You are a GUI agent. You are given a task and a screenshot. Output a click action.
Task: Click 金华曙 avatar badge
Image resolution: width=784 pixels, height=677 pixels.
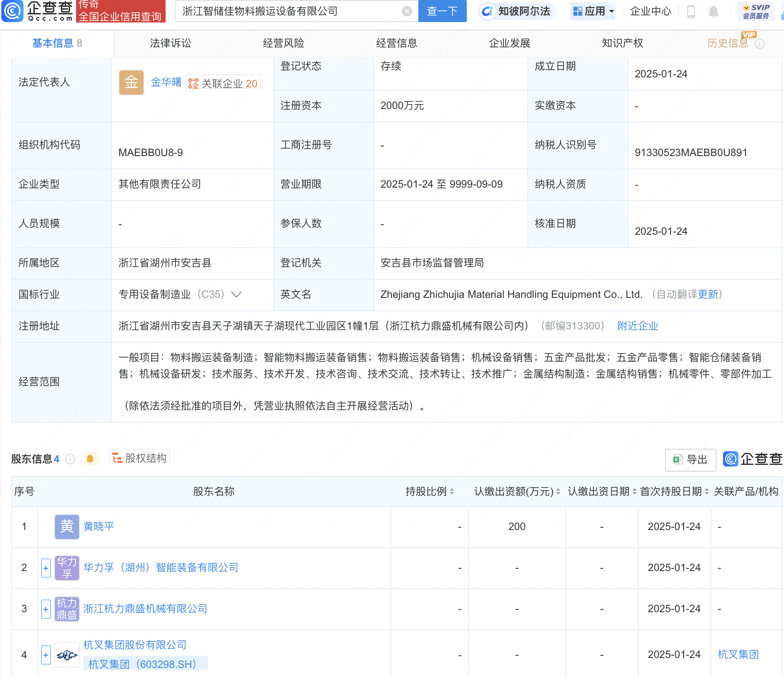131,82
